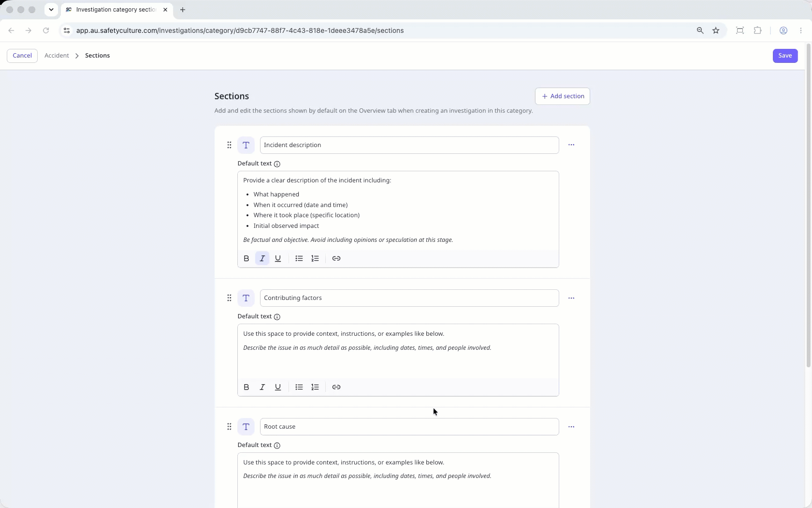
Task: Click the text type icon for Incident description
Action: (246, 145)
